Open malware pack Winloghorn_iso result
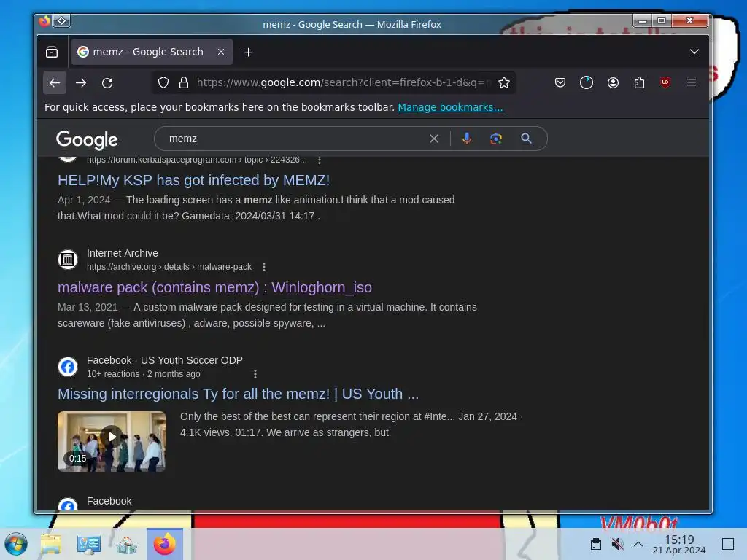This screenshot has width=747, height=560. click(x=215, y=287)
